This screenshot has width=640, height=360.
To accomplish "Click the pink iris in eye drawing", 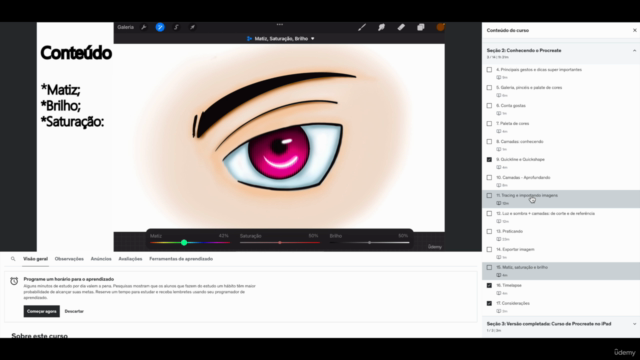I will pos(279,152).
